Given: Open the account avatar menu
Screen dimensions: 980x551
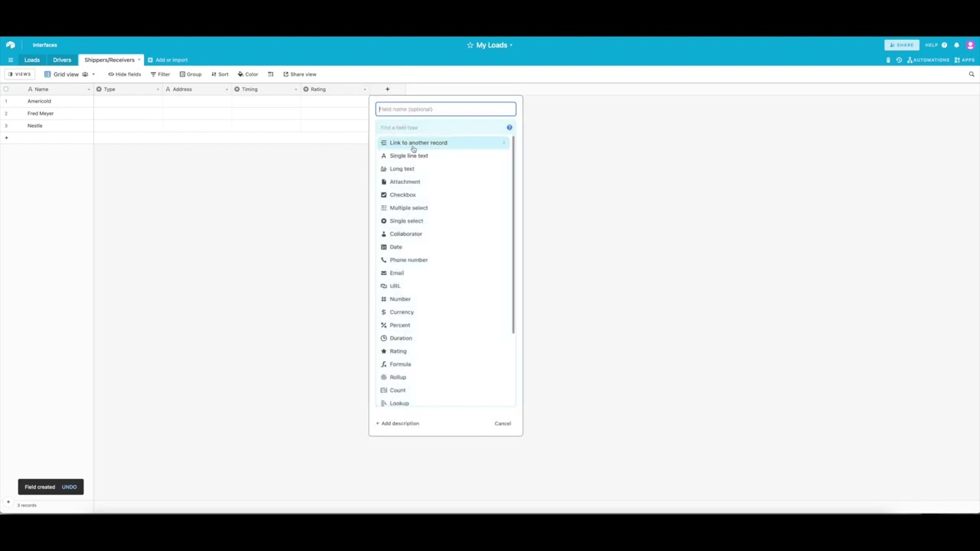Looking at the screenshot, I should (970, 45).
